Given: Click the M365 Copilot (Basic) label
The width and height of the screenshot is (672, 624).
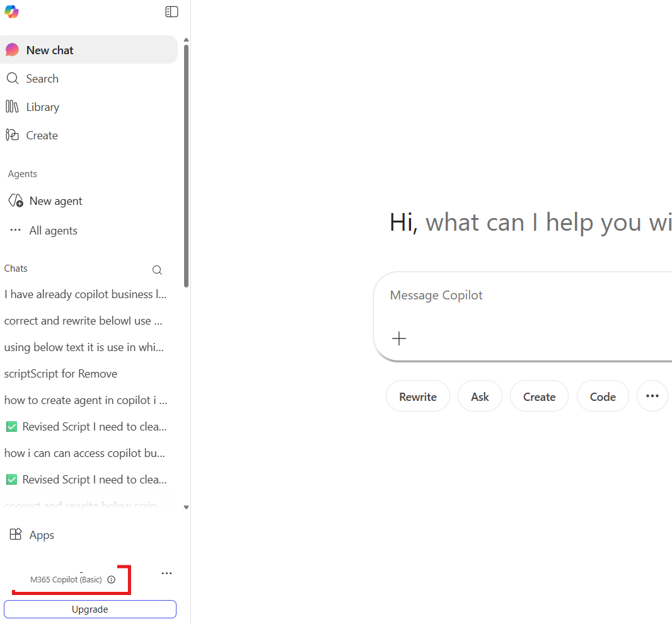Looking at the screenshot, I should [66, 579].
